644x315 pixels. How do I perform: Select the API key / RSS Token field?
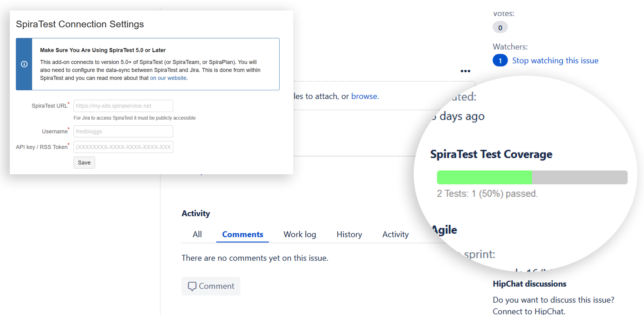123,147
